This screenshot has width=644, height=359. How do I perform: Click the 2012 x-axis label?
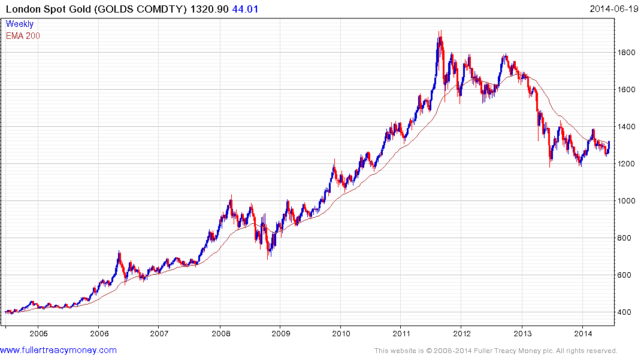[x=462, y=333]
